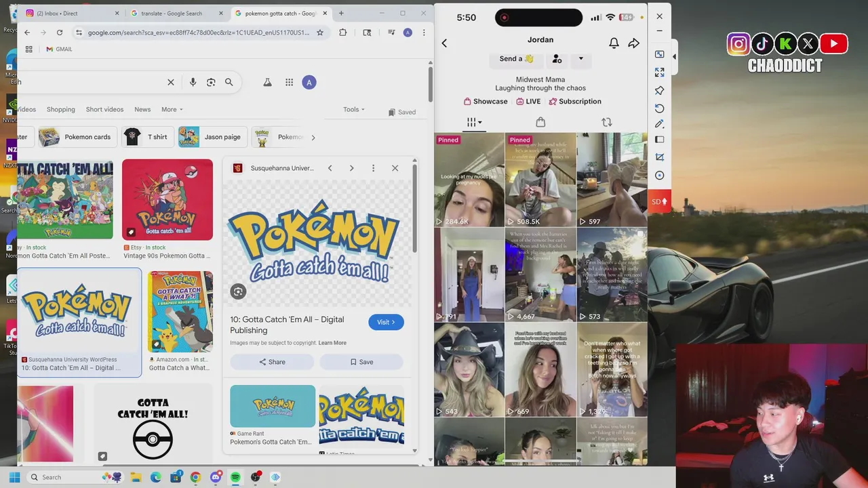Tap Send a wave button on TikTok
The width and height of the screenshot is (868, 488).
coord(516,59)
